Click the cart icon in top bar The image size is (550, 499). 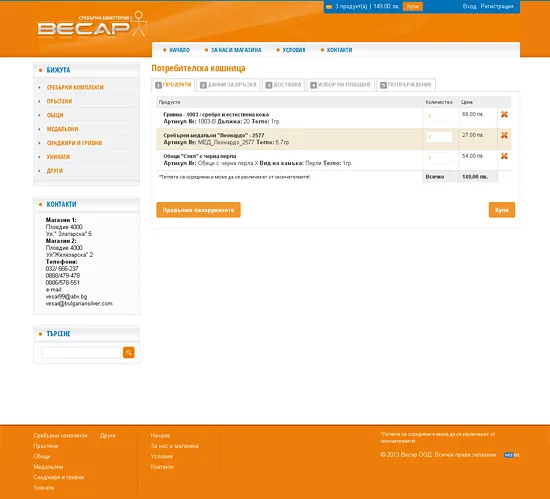coord(329,7)
